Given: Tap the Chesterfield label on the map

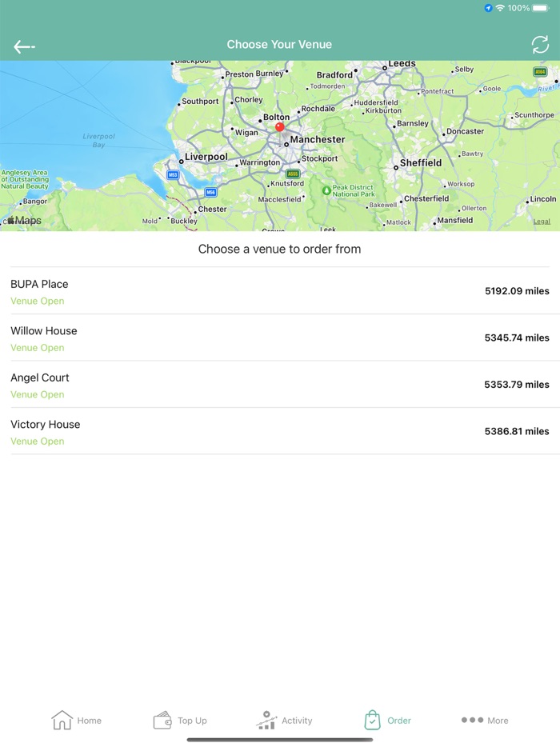Looking at the screenshot, I should (x=426, y=198).
